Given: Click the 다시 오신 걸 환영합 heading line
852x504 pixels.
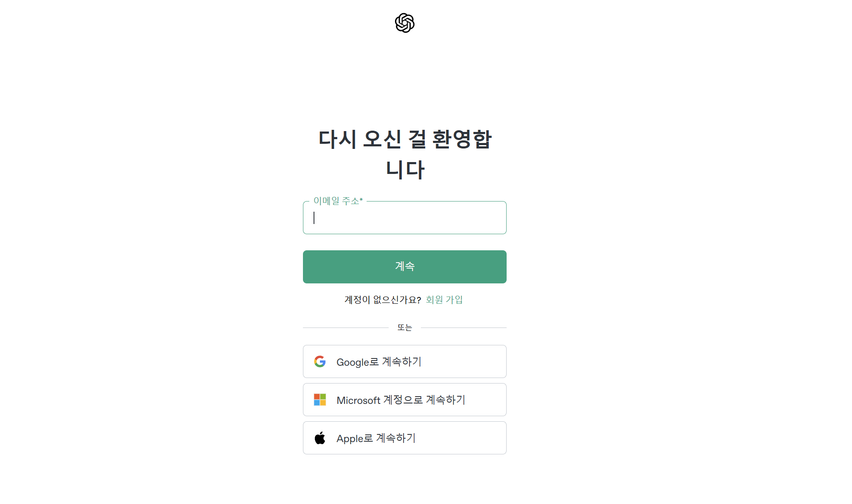Looking at the screenshot, I should (x=405, y=139).
